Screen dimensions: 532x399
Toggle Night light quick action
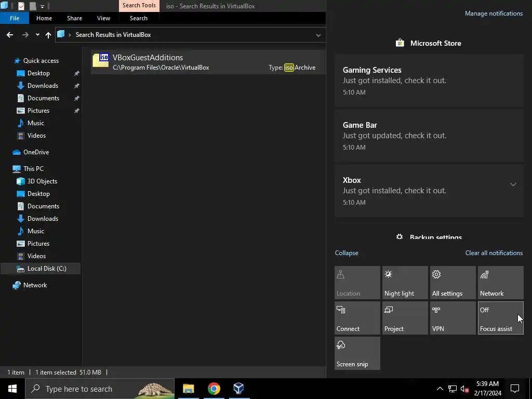pyautogui.click(x=405, y=283)
